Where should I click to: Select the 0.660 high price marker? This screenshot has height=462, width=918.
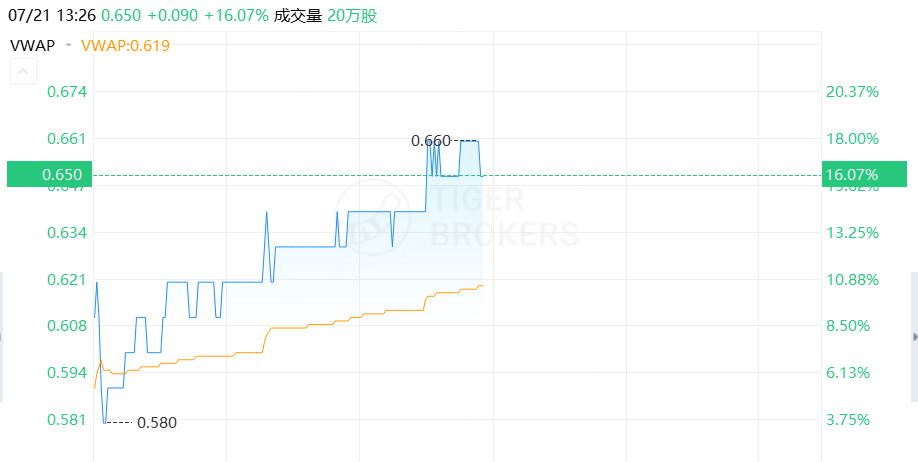tap(431, 141)
